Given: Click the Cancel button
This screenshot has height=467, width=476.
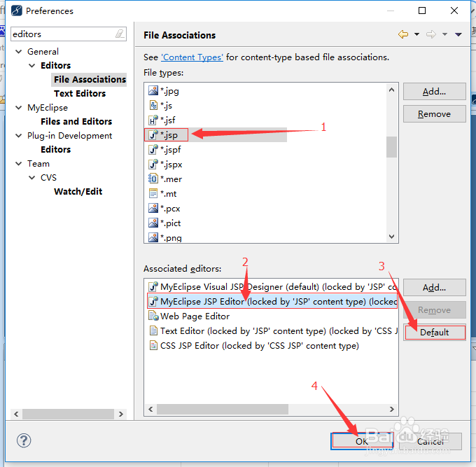Looking at the screenshot, I should click(430, 441).
